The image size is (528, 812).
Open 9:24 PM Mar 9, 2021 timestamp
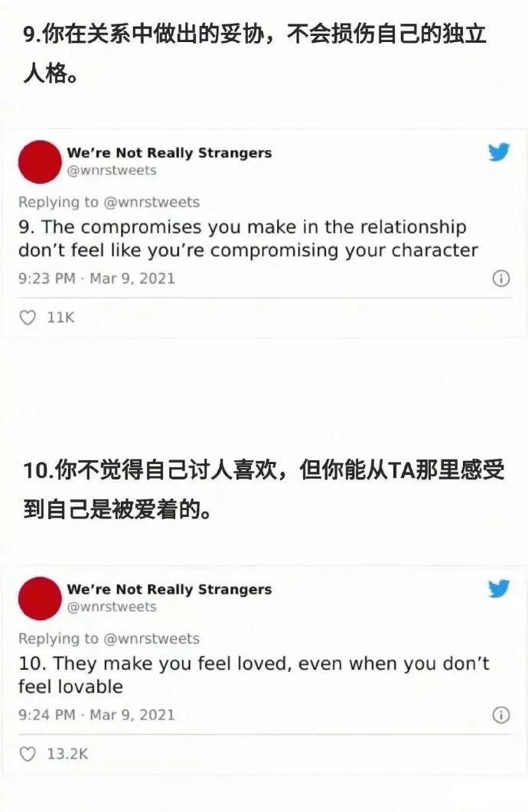(96, 715)
